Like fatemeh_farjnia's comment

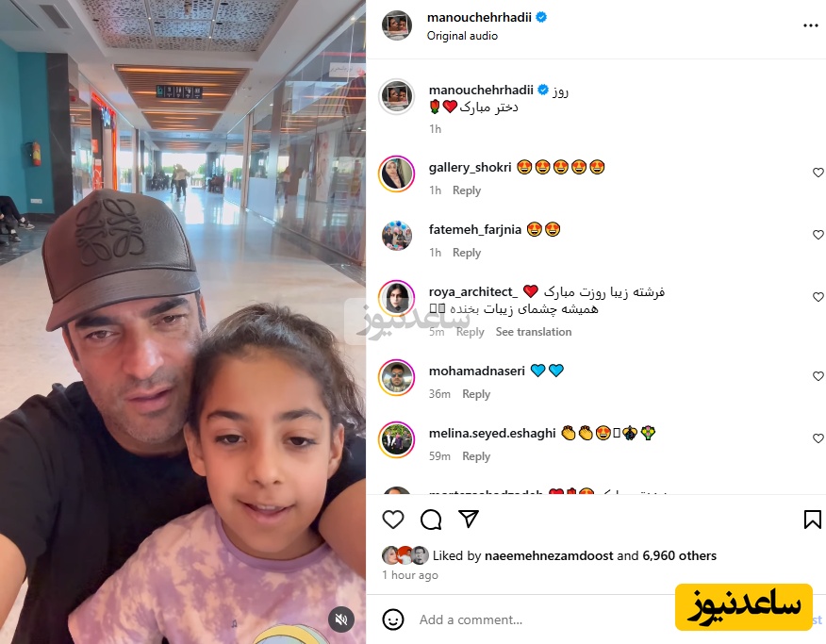[x=818, y=235]
